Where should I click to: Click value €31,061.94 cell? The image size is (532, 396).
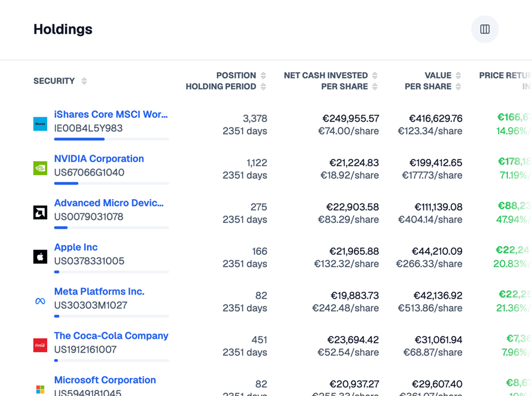[438, 340]
